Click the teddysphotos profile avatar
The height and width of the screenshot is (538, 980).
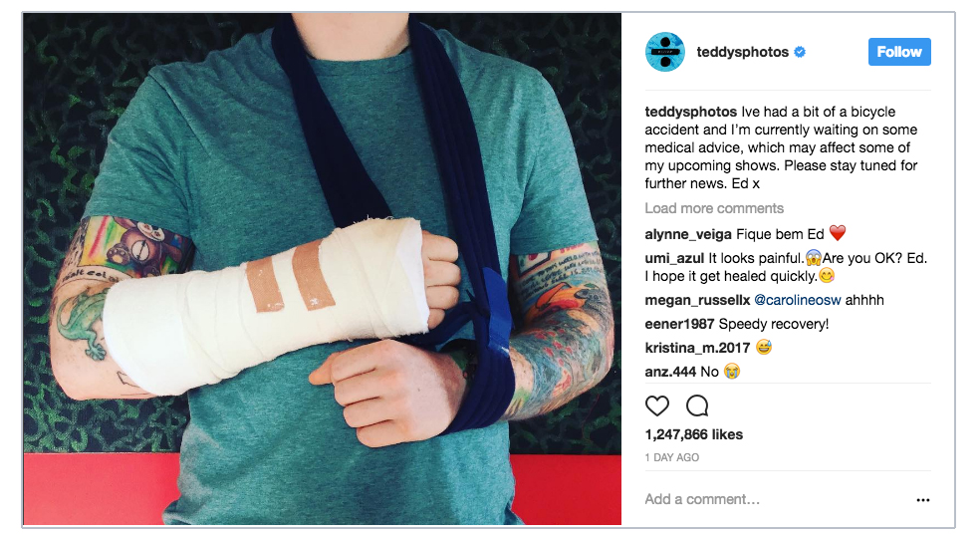(x=664, y=52)
